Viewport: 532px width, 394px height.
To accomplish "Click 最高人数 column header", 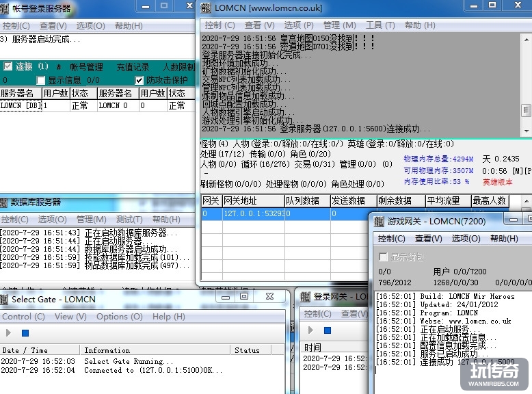I will (x=490, y=200).
